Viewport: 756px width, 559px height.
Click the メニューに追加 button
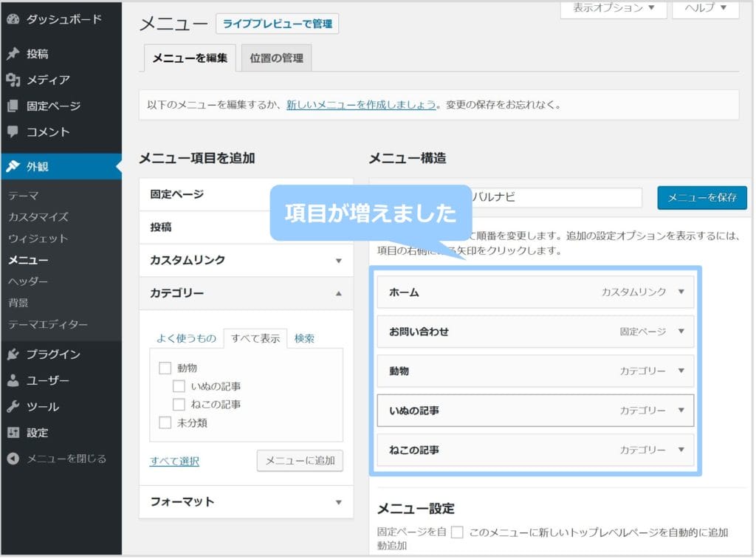300,461
